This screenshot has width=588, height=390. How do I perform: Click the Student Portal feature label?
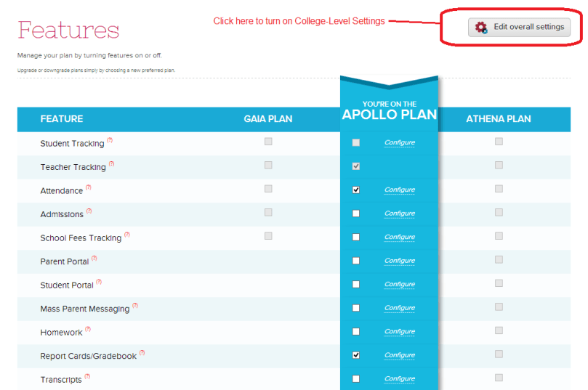tap(67, 285)
